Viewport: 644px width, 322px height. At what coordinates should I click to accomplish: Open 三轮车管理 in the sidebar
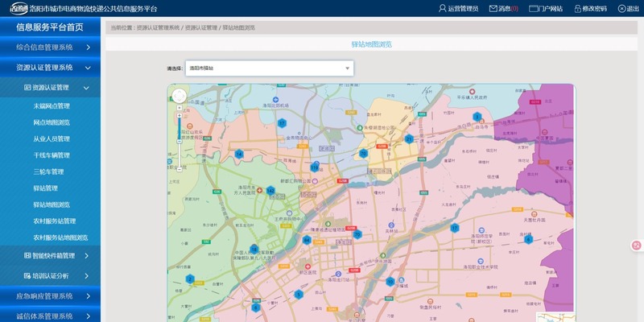coord(48,171)
